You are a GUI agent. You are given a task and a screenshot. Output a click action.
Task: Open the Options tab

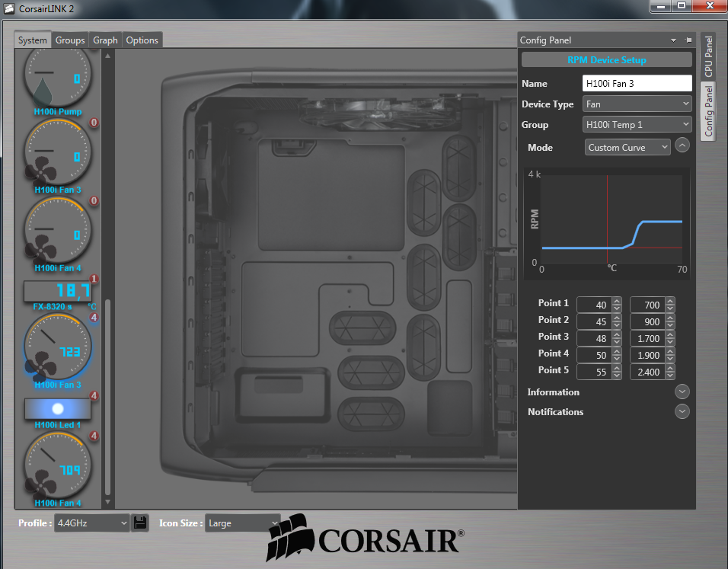[x=142, y=40]
